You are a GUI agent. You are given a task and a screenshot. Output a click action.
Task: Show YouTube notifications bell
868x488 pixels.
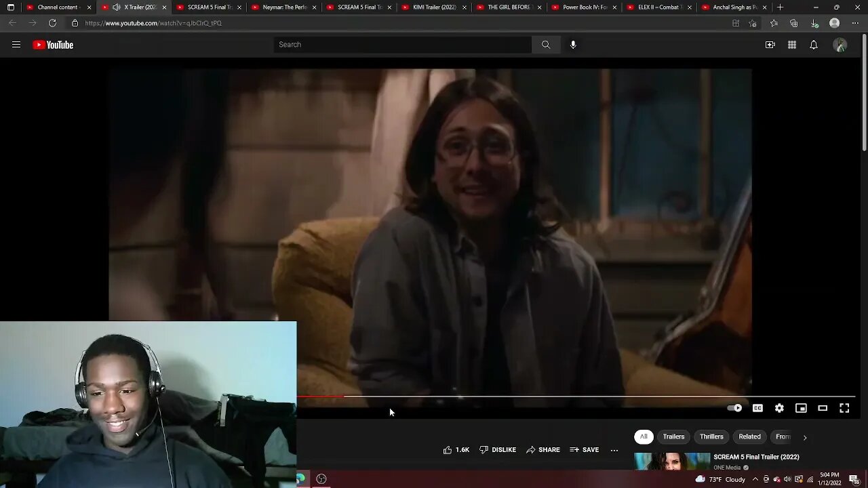click(x=814, y=45)
